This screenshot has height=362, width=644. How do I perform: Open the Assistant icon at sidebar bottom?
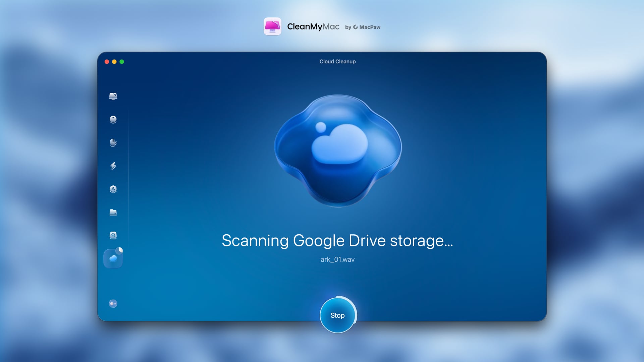113,303
